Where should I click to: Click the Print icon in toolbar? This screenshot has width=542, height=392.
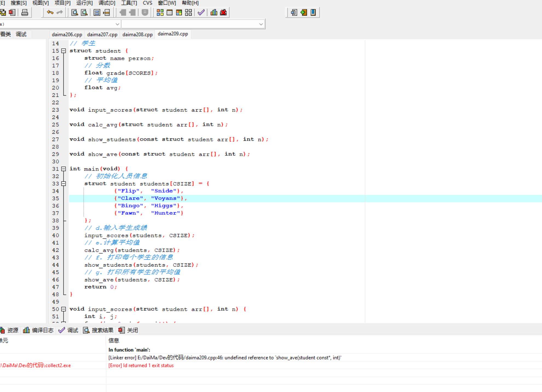(x=25, y=13)
